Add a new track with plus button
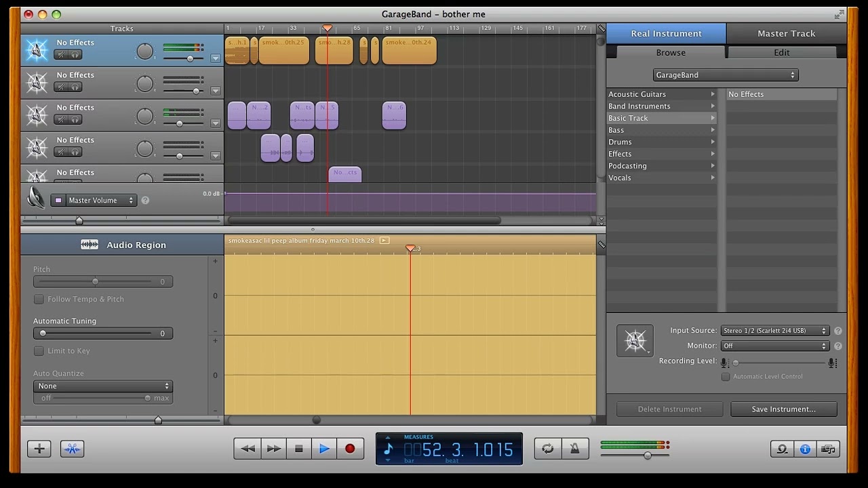This screenshot has height=488, width=868. (x=39, y=449)
